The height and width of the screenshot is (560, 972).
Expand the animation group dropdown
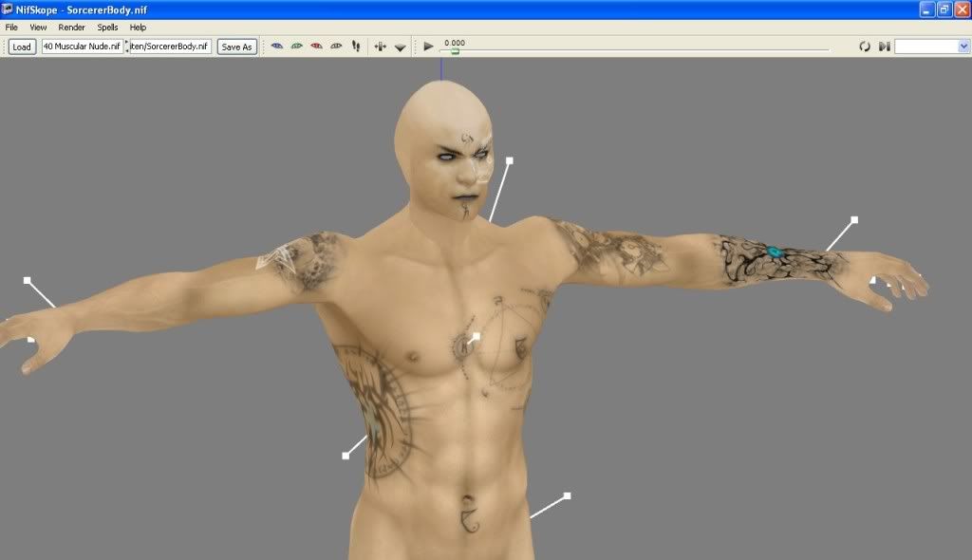coord(963,46)
